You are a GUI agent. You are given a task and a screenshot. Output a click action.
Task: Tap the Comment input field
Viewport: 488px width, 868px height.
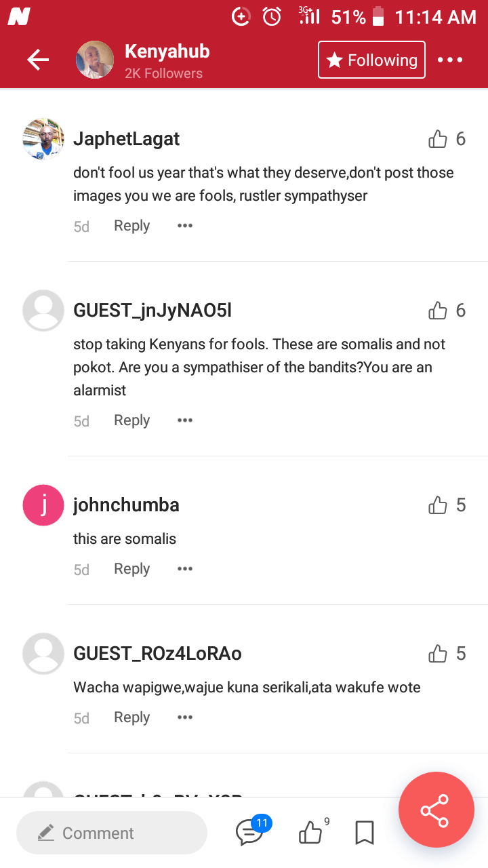112,833
